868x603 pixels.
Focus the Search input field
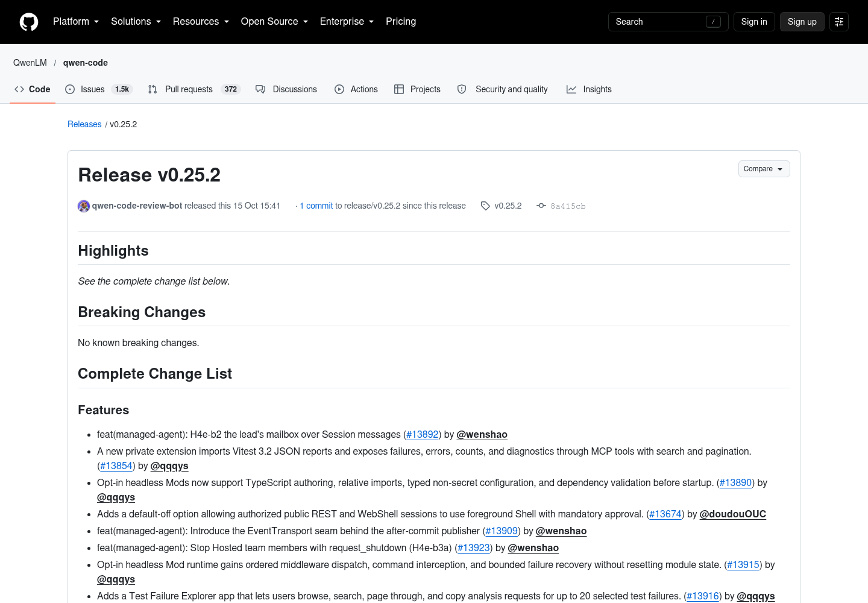tap(668, 22)
